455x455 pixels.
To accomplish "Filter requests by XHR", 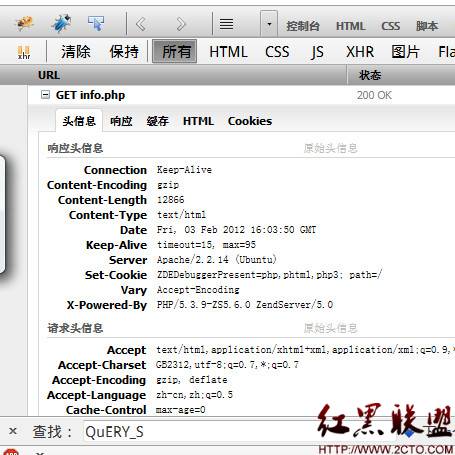I will [x=360, y=52].
